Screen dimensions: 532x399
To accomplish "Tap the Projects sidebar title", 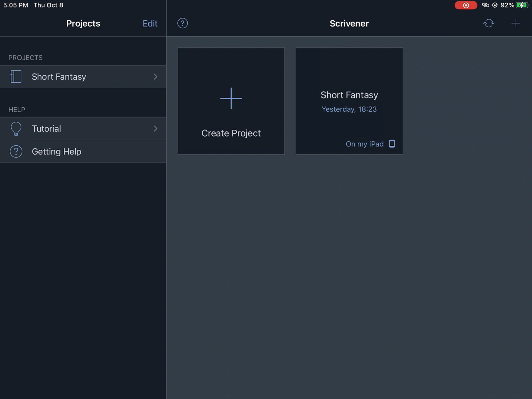I will [83, 23].
